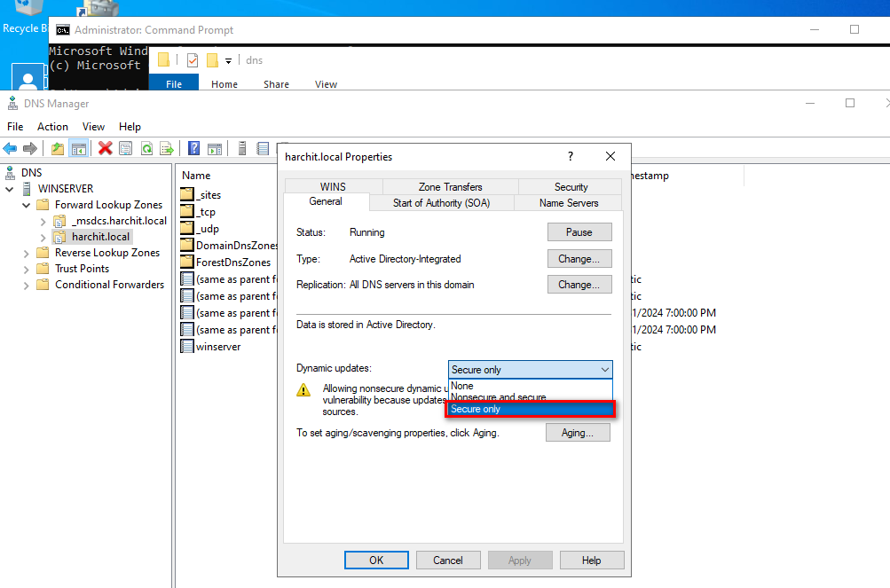Image resolution: width=890 pixels, height=588 pixels.
Task: Collapse the Forward Lookup Zones node
Action: coord(27,205)
